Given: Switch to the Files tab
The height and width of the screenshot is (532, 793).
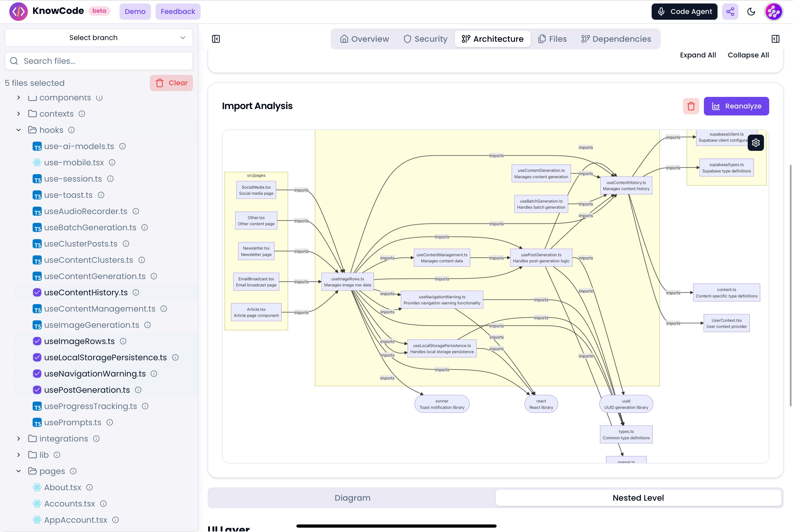Looking at the screenshot, I should click(552, 39).
